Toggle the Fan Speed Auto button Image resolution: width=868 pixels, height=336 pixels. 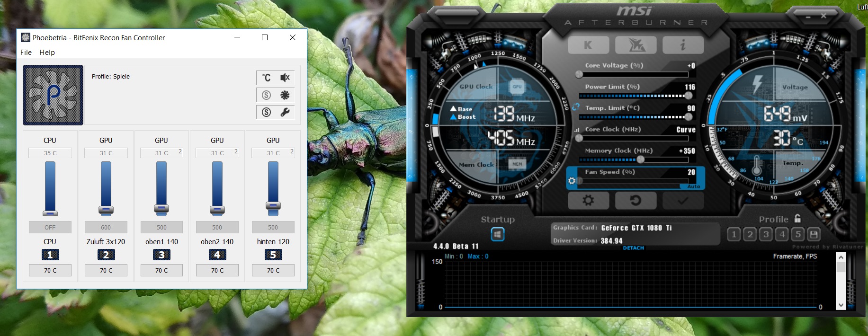[693, 186]
